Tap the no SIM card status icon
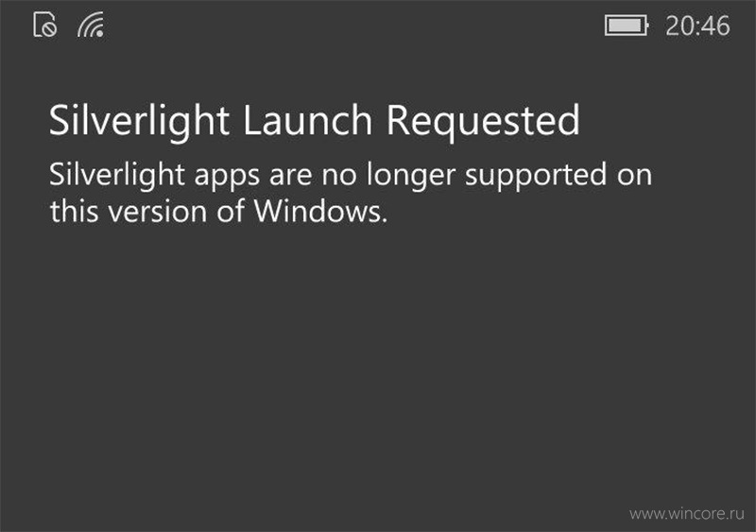This screenshot has height=532, width=756. [x=45, y=25]
